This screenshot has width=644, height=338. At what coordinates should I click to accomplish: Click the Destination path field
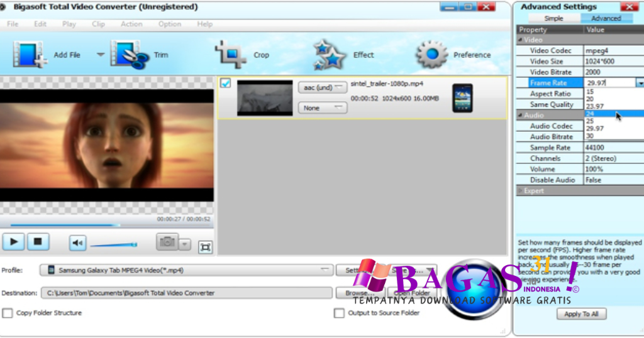click(186, 293)
